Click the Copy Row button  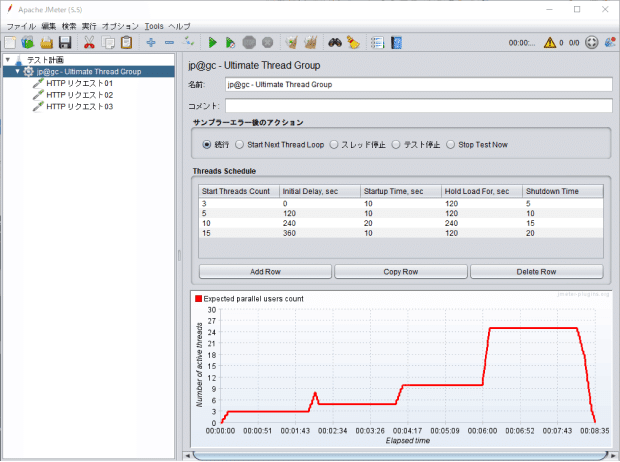coord(401,272)
